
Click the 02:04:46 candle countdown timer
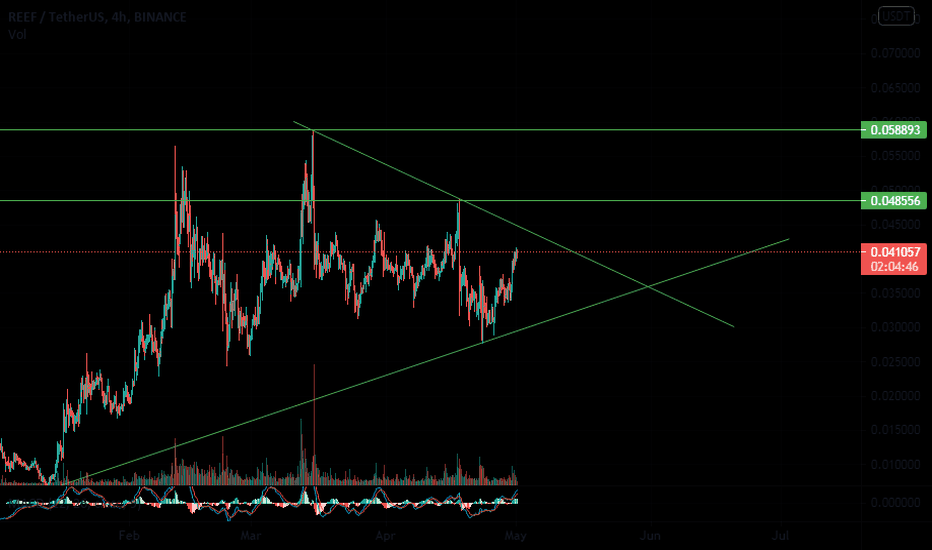pos(893,266)
